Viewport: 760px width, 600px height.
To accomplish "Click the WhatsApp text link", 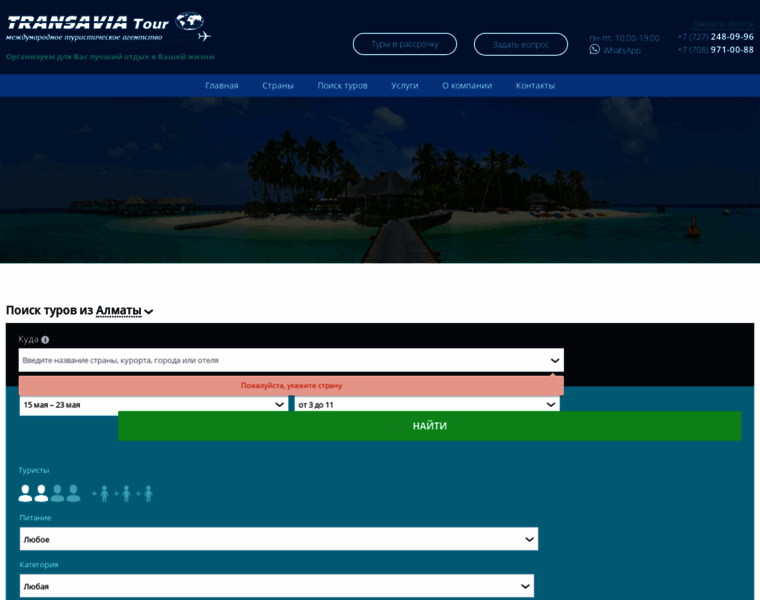I will pos(622,50).
